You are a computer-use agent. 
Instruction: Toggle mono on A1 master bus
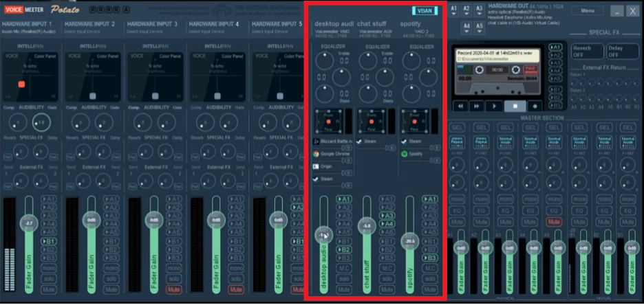click(458, 200)
